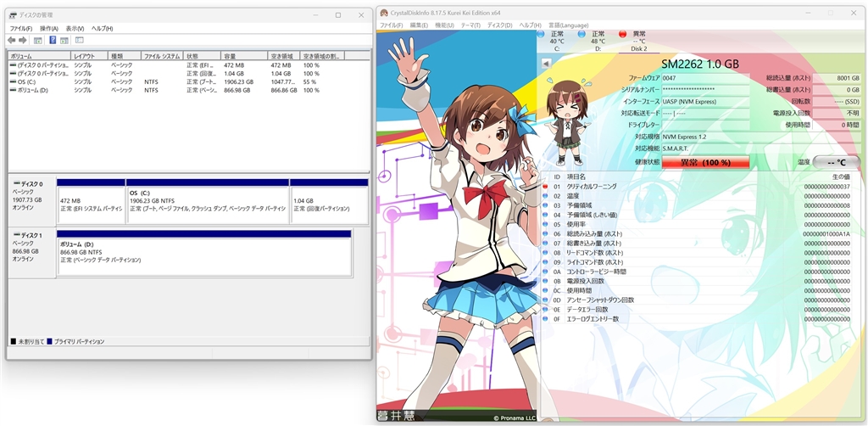The height and width of the screenshot is (426, 868).
Task: Click interface field UASP (NVM Express)
Action: pos(705,102)
